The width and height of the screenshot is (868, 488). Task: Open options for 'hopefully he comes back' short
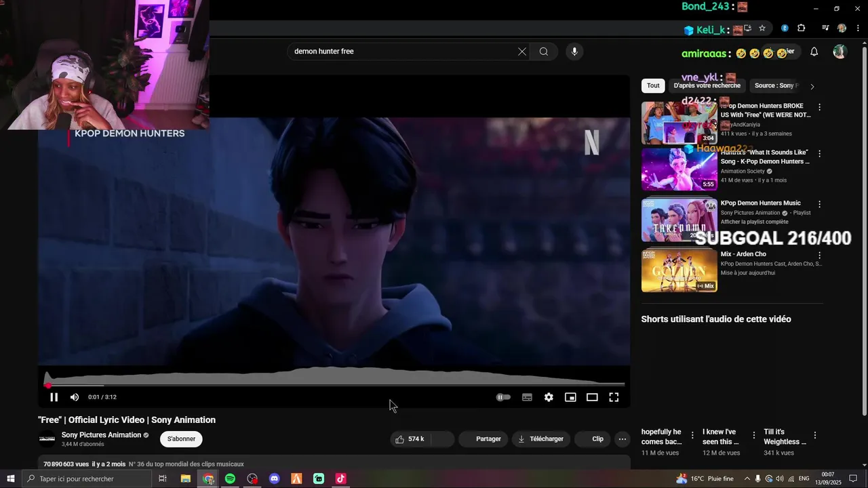tap(692, 435)
